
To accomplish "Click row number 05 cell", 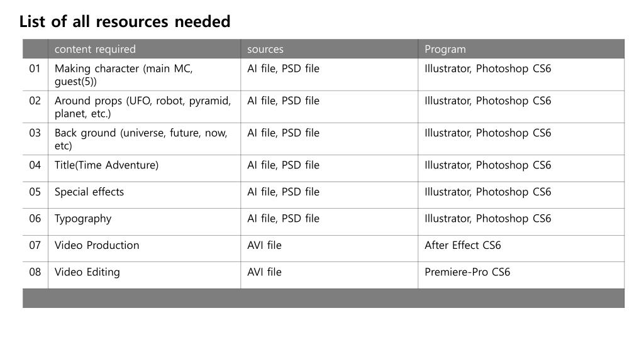I will (35, 195).
